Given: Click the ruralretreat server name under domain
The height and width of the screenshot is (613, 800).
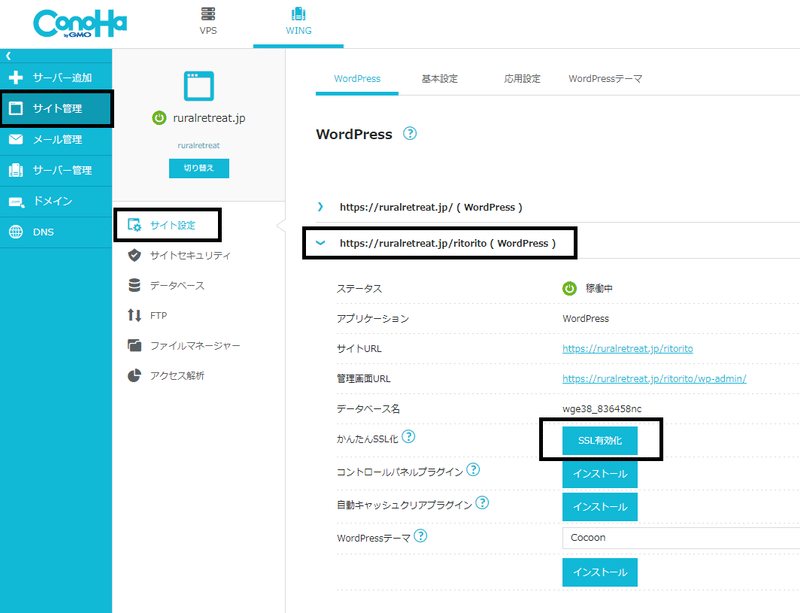Looking at the screenshot, I should [198, 145].
